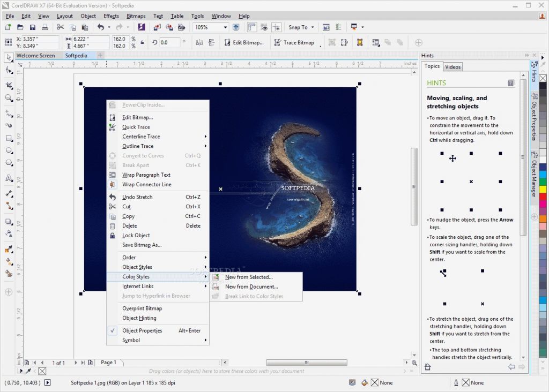Click the Trace Bitmap button
The height and width of the screenshot is (392, 549).
tap(294, 42)
